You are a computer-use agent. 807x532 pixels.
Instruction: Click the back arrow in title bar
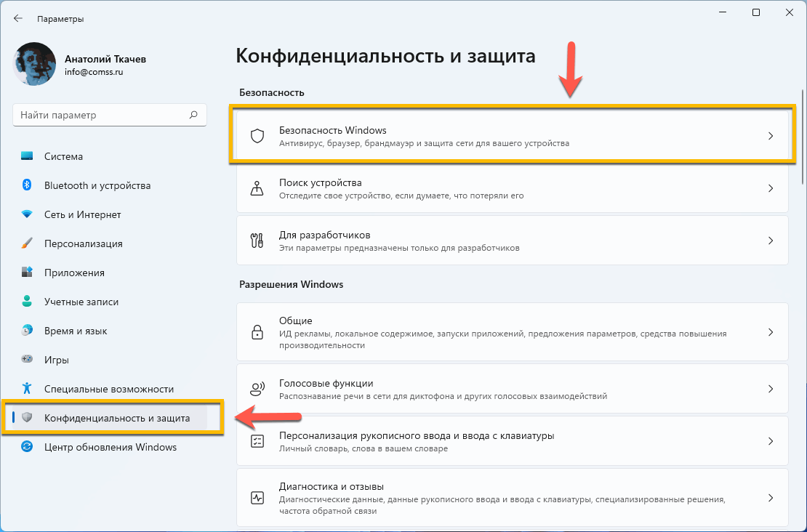point(18,18)
